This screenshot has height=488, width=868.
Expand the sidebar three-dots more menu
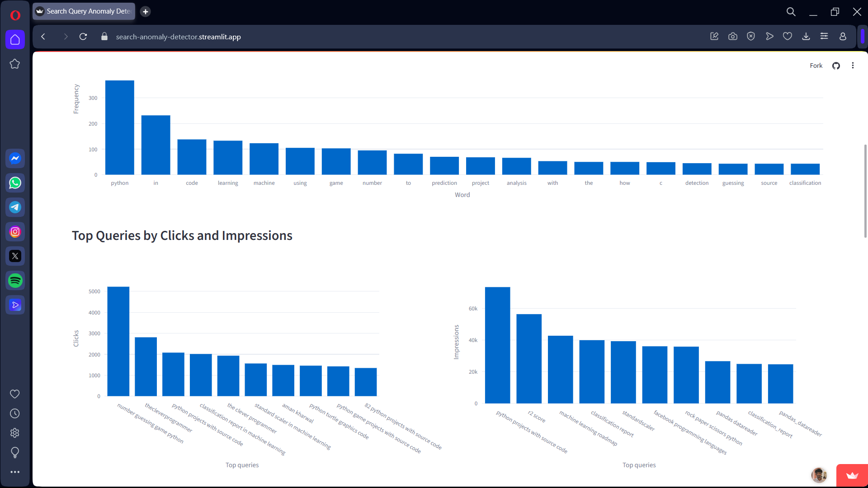[x=15, y=472]
